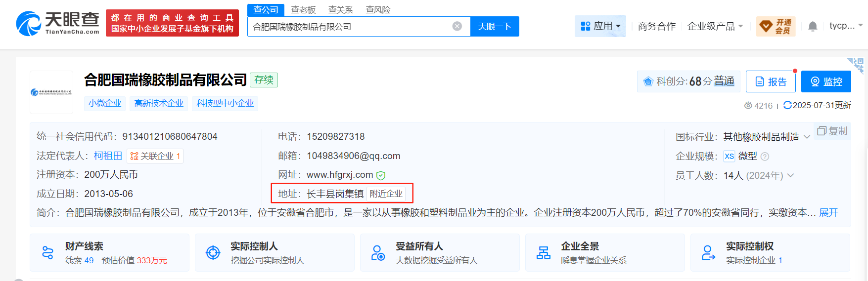The height and width of the screenshot is (281, 868).
Task: Click the address 长丰县岗集镇
Action: (335, 194)
